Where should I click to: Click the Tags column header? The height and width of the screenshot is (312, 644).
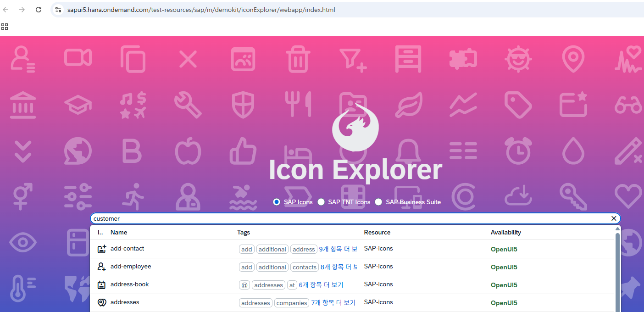tap(244, 232)
